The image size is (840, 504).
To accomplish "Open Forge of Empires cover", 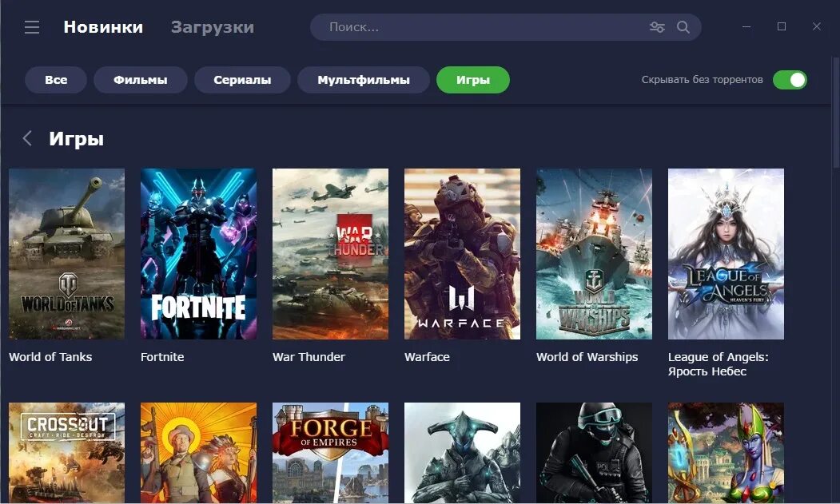I will click(x=331, y=453).
